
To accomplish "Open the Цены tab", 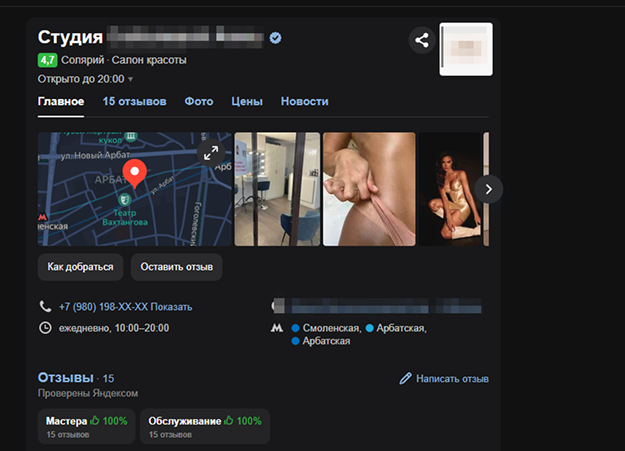I will tap(247, 102).
